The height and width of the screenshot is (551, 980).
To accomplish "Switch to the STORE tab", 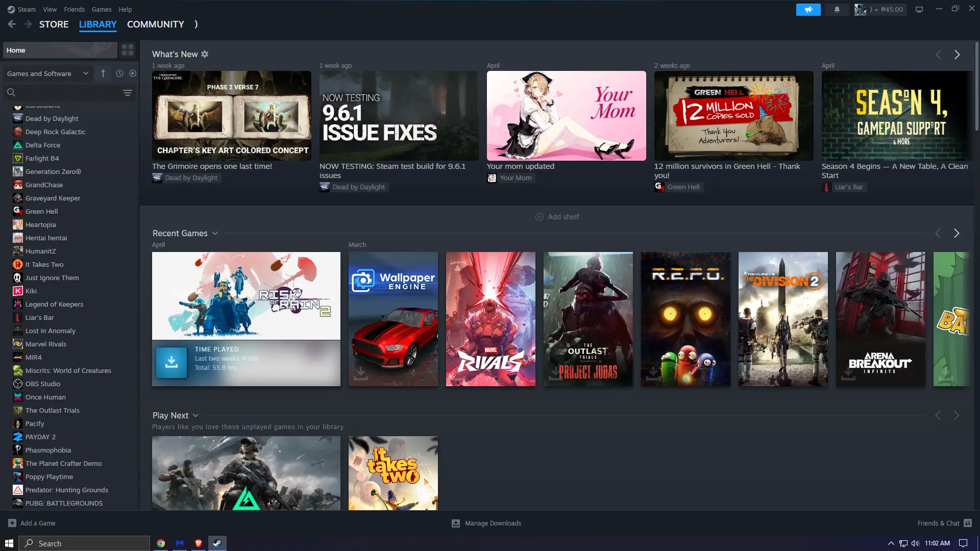I will (x=54, y=24).
